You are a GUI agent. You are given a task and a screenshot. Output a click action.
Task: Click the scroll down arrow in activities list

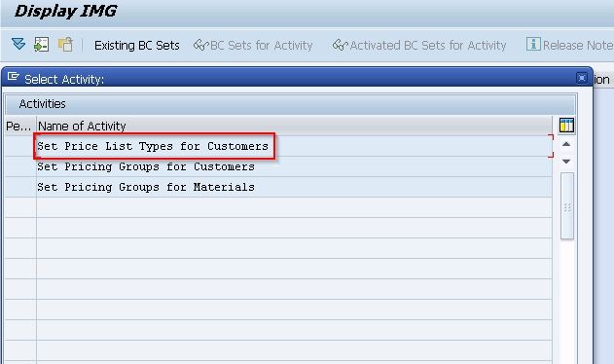566,161
